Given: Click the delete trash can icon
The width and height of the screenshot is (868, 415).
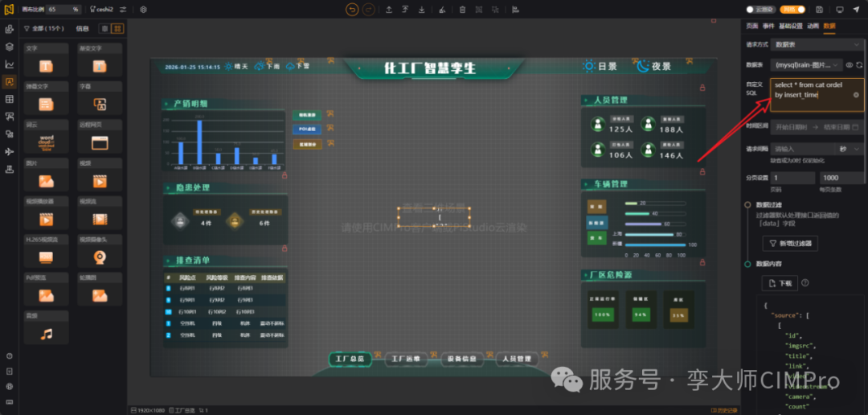Looking at the screenshot, I should [462, 10].
